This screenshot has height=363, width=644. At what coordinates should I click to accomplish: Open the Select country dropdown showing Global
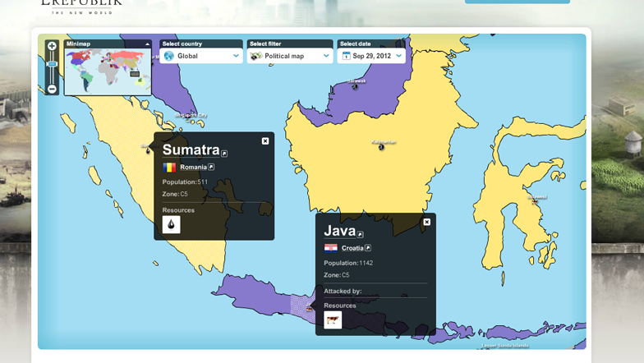point(200,56)
